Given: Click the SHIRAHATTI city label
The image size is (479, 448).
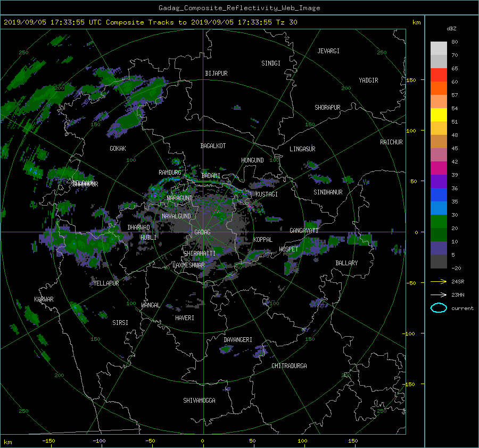Looking at the screenshot, I should click(x=200, y=254).
